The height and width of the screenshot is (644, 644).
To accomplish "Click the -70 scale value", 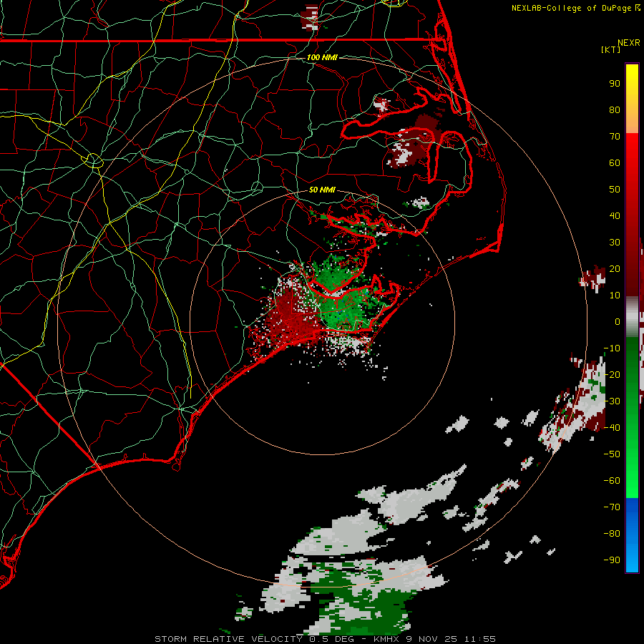I will tap(612, 507).
